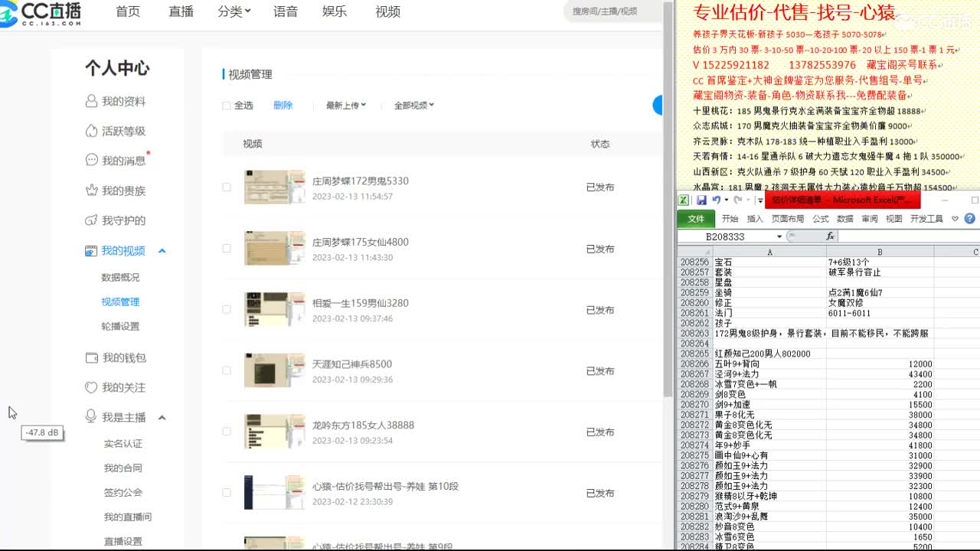Open Excel undo history dropdown arrow
Screen dimensions: 980x551
(725, 201)
